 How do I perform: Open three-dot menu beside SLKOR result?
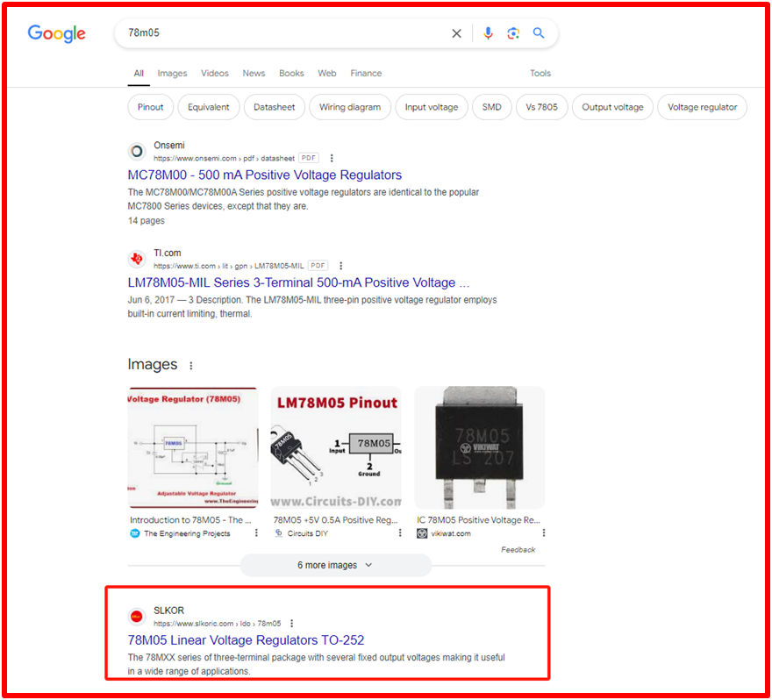(291, 623)
